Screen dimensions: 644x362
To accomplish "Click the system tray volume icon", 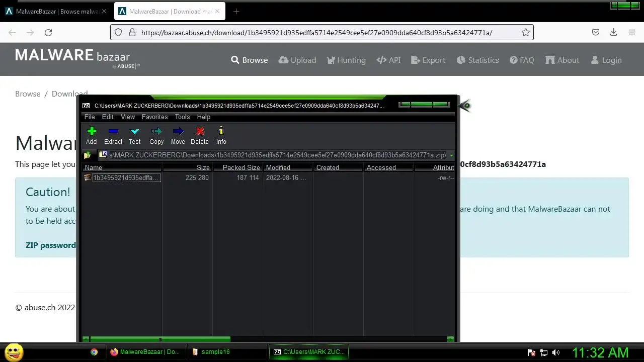I will [x=556, y=353].
